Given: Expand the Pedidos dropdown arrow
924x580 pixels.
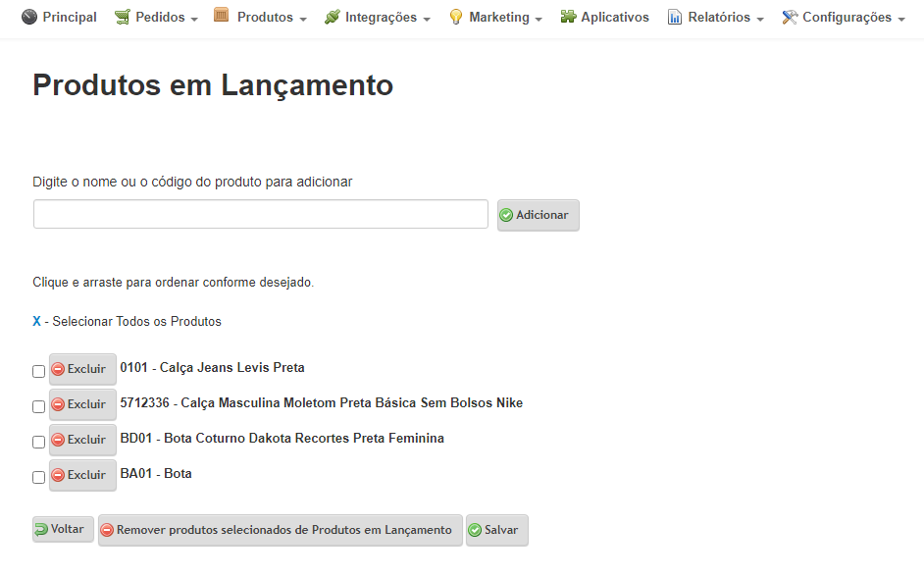Looking at the screenshot, I should click(x=194, y=20).
